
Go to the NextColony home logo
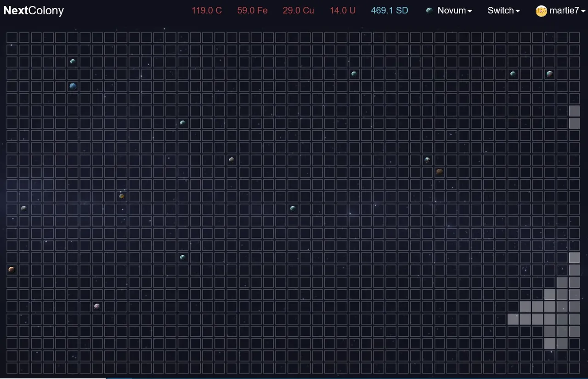pyautogui.click(x=34, y=11)
